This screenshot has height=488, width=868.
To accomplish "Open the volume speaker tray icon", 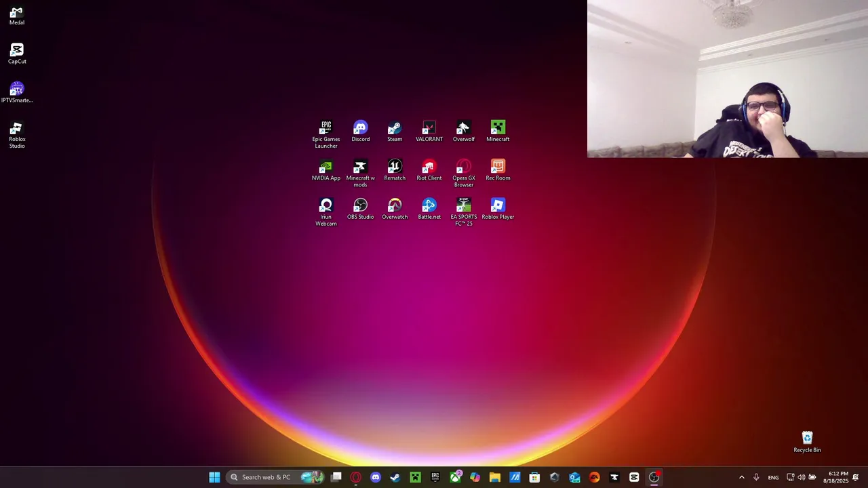I will click(x=801, y=477).
